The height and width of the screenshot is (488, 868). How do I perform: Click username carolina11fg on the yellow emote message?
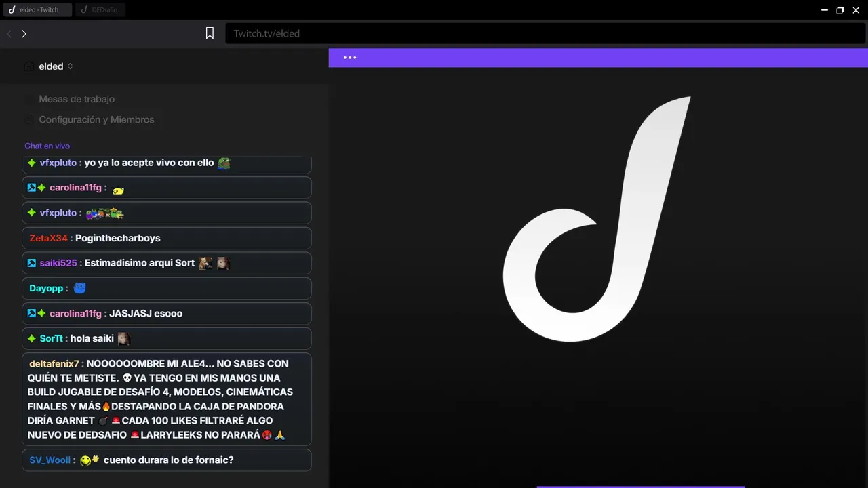(75, 188)
